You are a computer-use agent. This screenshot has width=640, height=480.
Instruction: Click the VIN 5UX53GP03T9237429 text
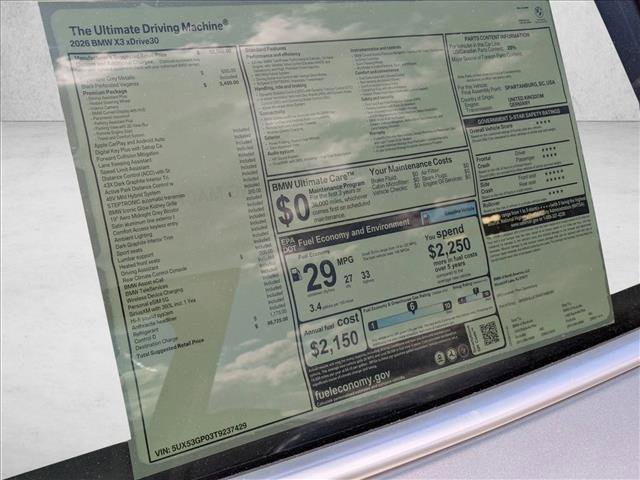point(201,440)
